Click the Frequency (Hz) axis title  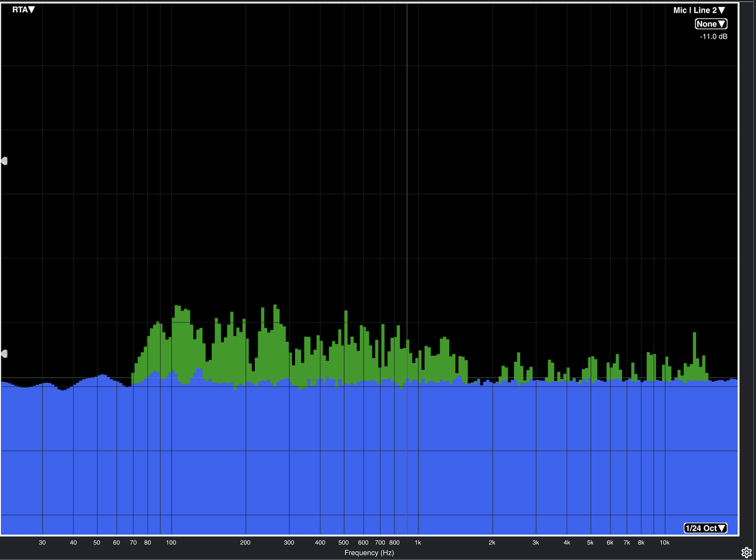click(x=369, y=553)
